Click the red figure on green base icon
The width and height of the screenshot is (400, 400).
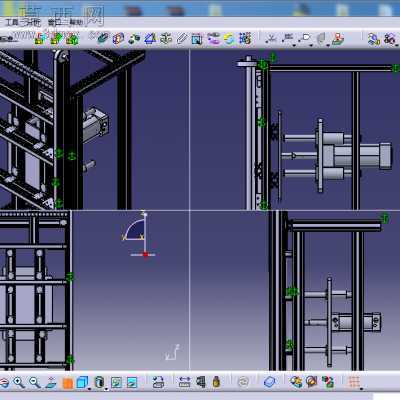338,39
